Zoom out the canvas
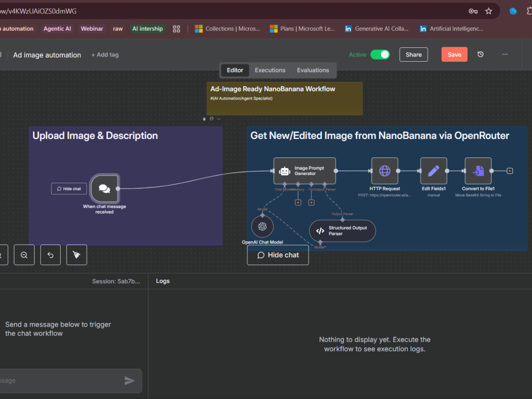532x399 pixels. tap(24, 255)
